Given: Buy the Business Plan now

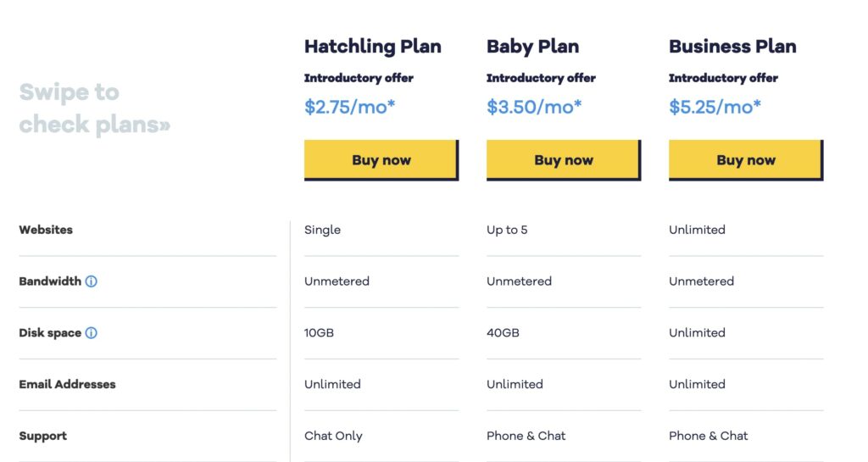Looking at the screenshot, I should pyautogui.click(x=746, y=160).
